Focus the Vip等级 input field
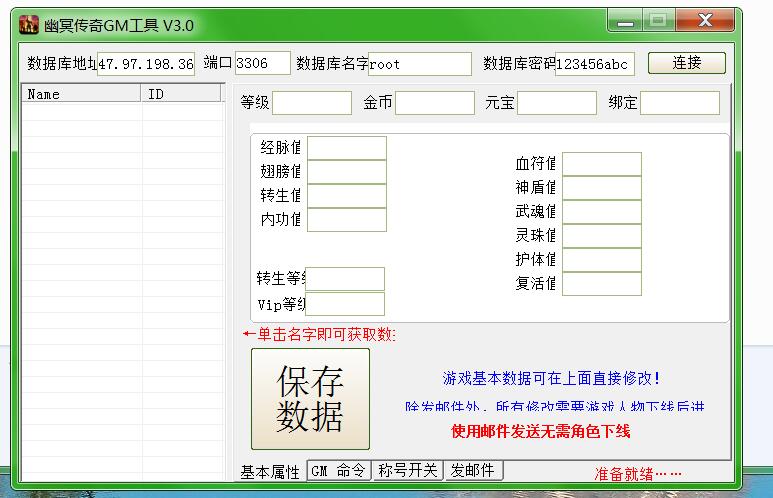The width and height of the screenshot is (773, 498). [345, 304]
